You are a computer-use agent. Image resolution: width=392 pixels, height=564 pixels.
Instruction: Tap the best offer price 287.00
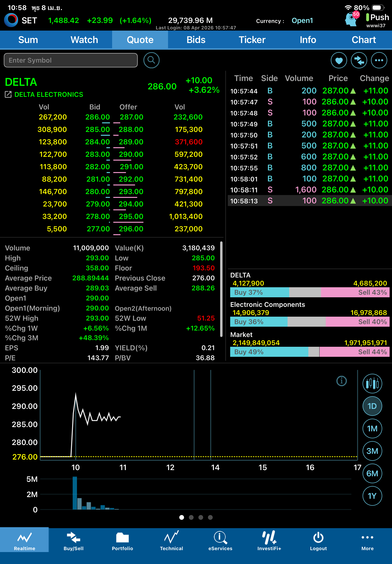click(131, 117)
